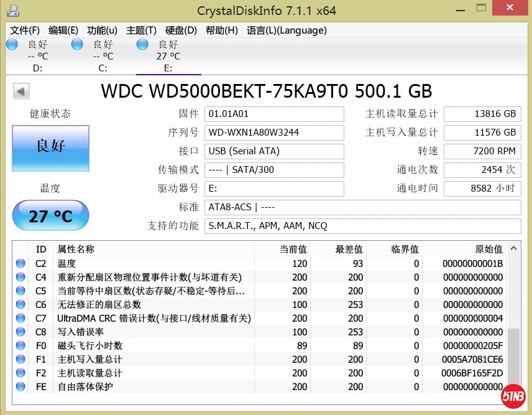The height and width of the screenshot is (415, 532).
Task: Click the 属性名称 column header
Action: [x=76, y=249]
